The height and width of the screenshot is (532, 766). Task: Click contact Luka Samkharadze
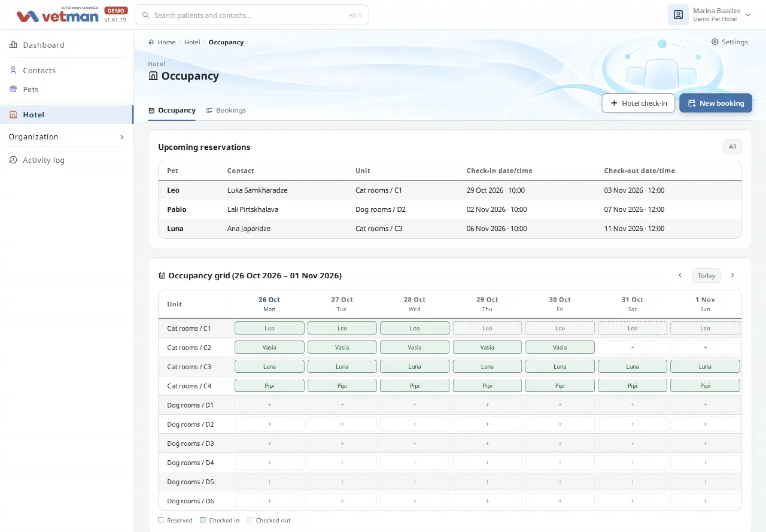pos(257,190)
